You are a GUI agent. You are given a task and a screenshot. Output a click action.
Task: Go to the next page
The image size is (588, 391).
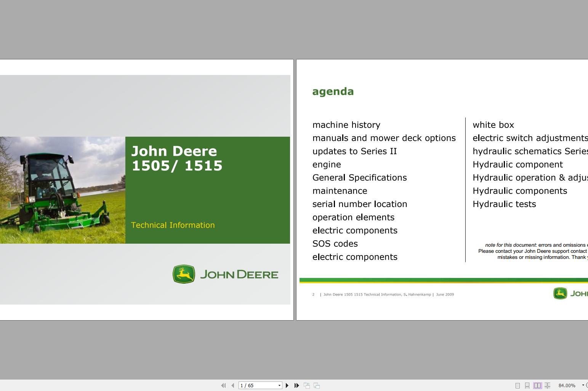point(287,385)
